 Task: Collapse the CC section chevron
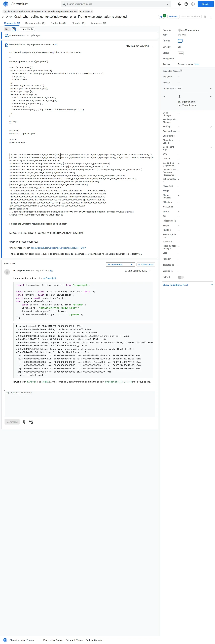click(x=211, y=96)
